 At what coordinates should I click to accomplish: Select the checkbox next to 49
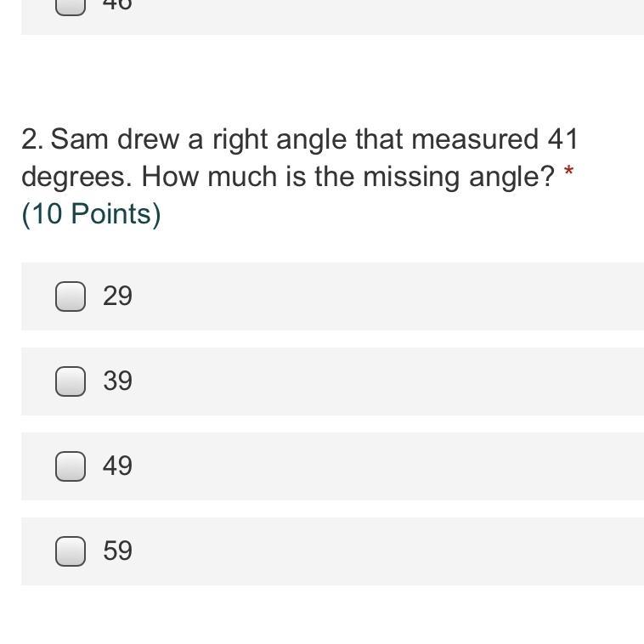(71, 466)
